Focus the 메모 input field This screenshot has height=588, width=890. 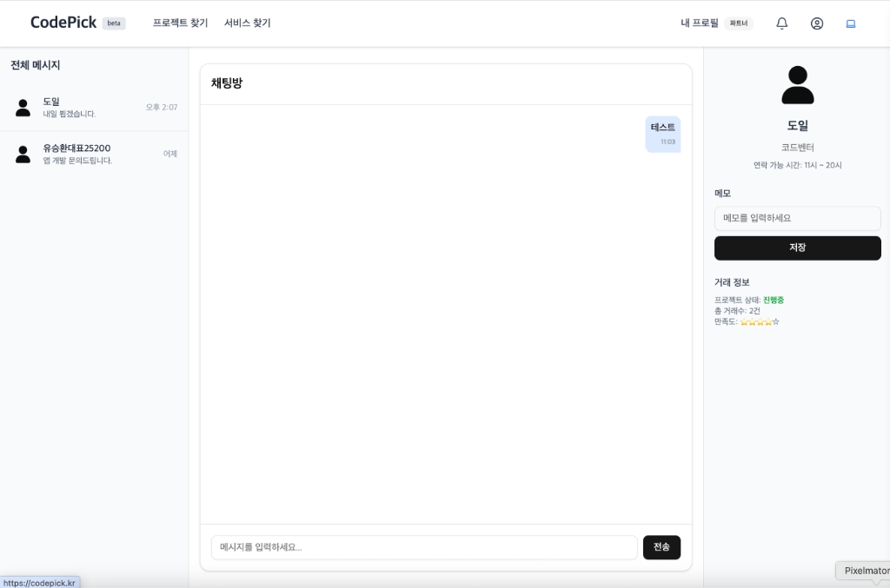798,218
